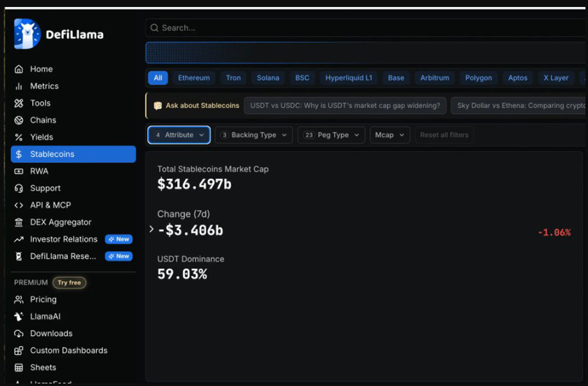Click the Tools icon in sidebar
This screenshot has width=588, height=386.
(x=19, y=103)
